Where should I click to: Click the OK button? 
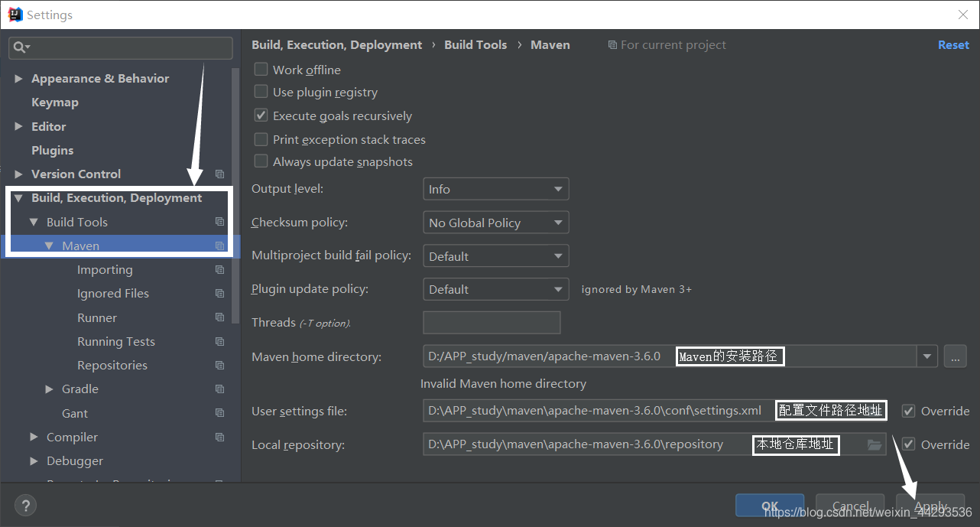click(770, 506)
